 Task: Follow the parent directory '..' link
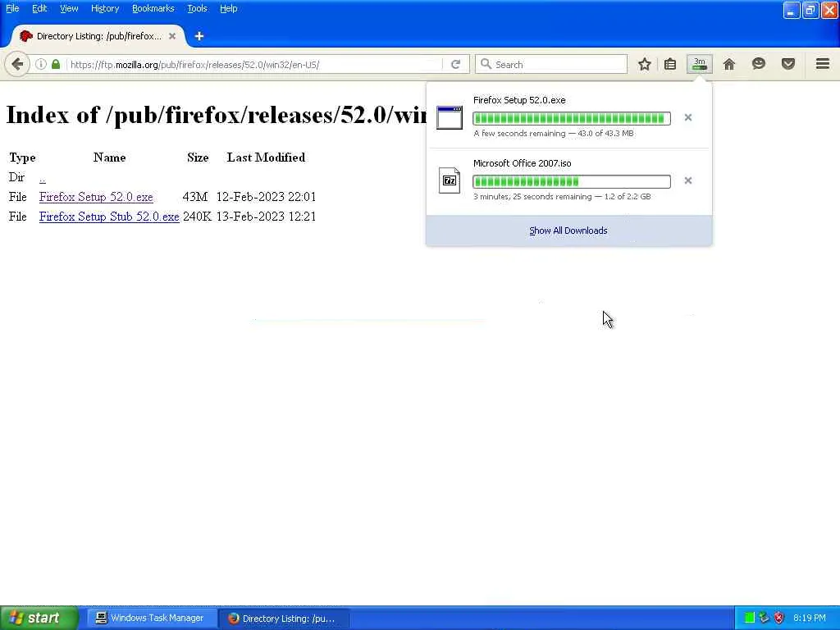click(x=43, y=177)
